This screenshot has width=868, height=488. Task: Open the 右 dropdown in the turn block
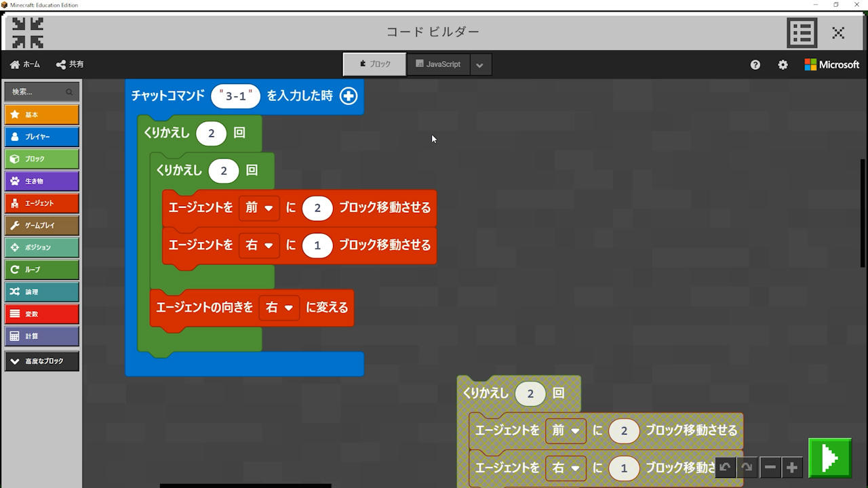(x=279, y=308)
